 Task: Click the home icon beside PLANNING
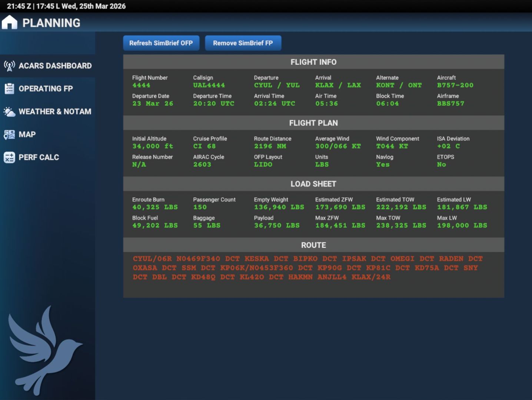[x=10, y=23]
